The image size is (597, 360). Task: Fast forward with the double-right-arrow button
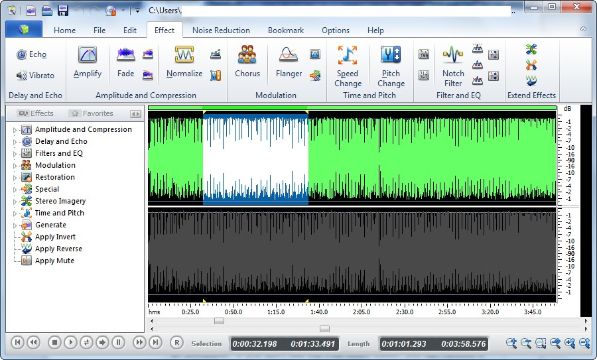(x=139, y=342)
